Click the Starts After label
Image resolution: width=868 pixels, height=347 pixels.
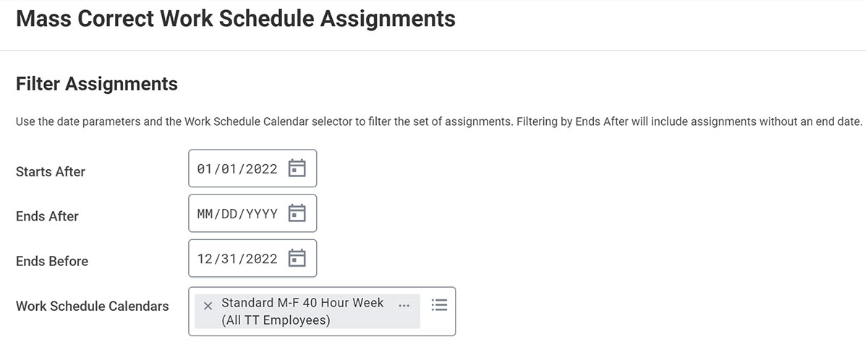(x=51, y=171)
